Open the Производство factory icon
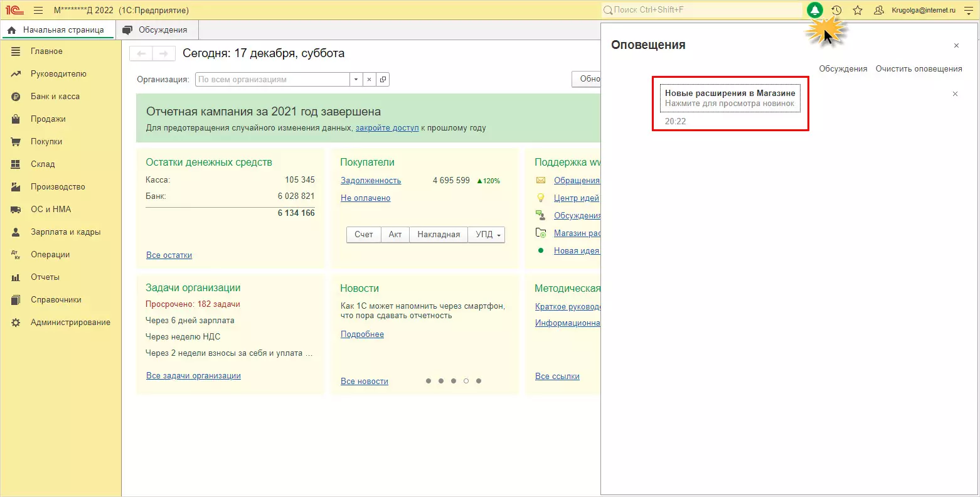980x497 pixels. point(16,187)
